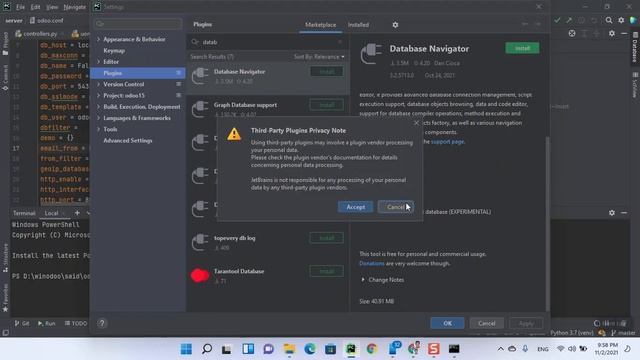The height and width of the screenshot is (360, 640).
Task: Open Microsoft Edge from the taskbar
Action: tap(310, 349)
